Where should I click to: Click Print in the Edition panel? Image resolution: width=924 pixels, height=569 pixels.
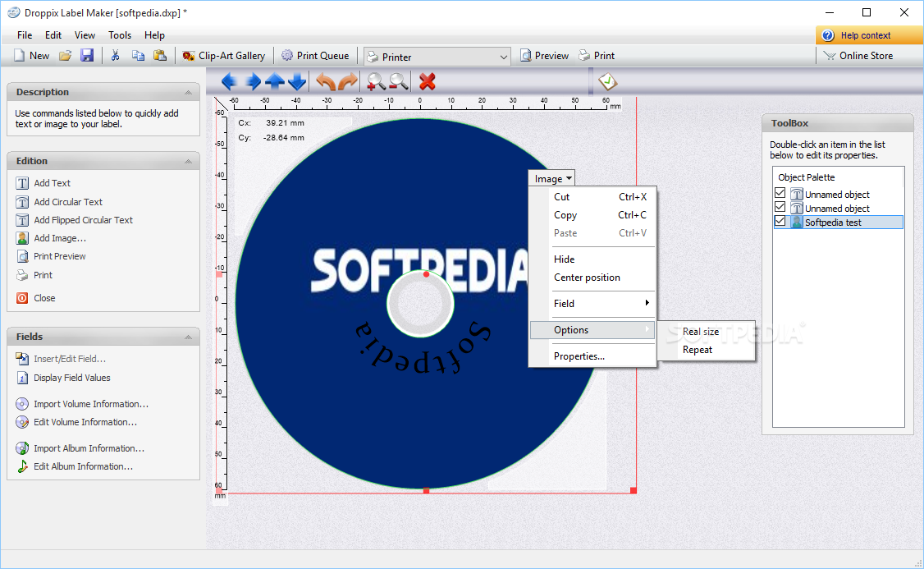point(34,275)
